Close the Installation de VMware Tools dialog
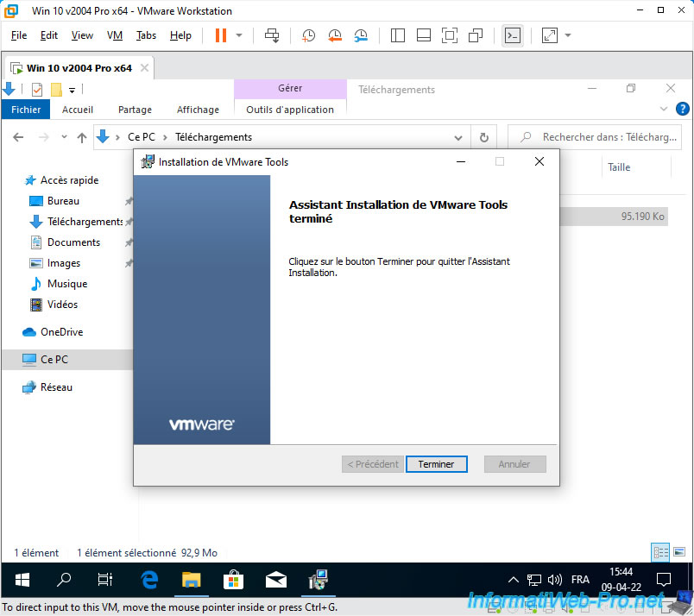 (539, 161)
